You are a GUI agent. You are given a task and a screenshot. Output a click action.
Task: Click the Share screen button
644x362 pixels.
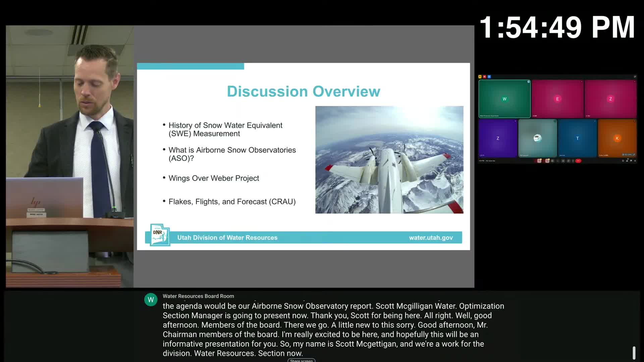[x=301, y=361]
